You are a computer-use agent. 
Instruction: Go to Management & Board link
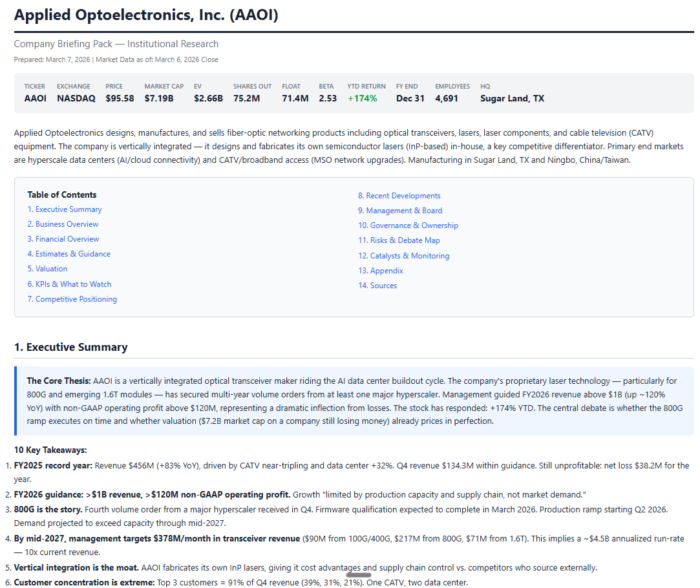pyautogui.click(x=400, y=211)
